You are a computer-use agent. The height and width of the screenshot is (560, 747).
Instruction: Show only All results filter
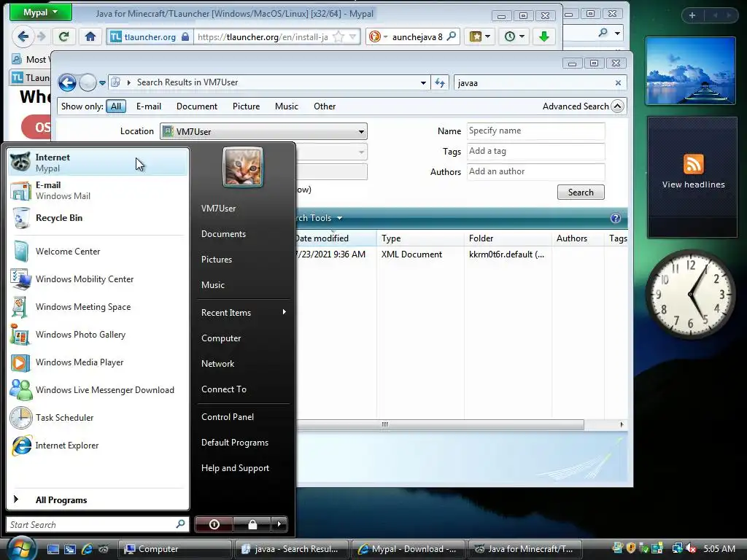116,106
